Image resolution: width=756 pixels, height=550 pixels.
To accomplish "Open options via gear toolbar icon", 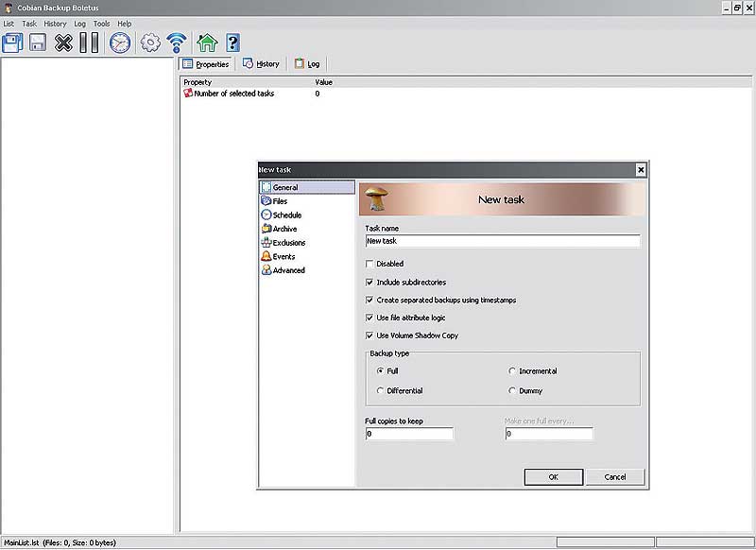I will coord(150,43).
